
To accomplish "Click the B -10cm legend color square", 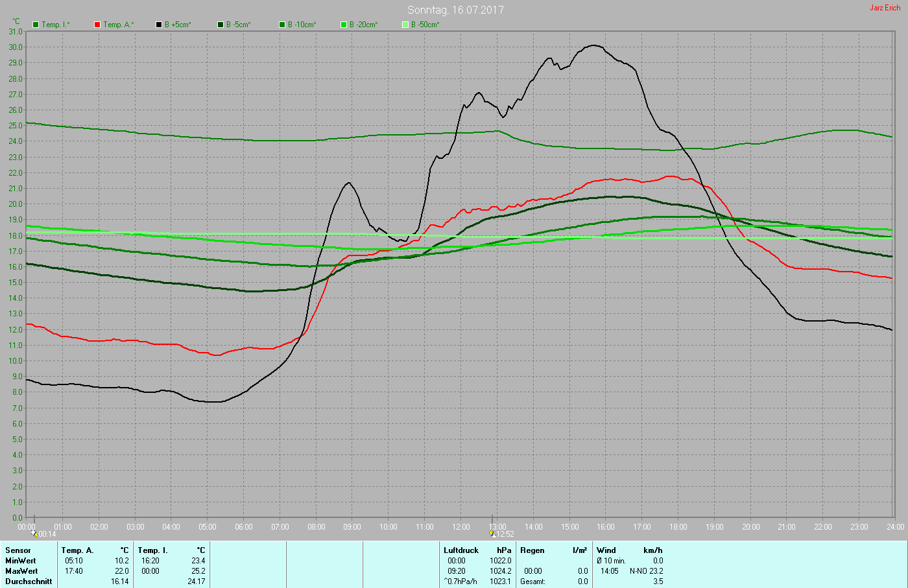I will [282, 25].
